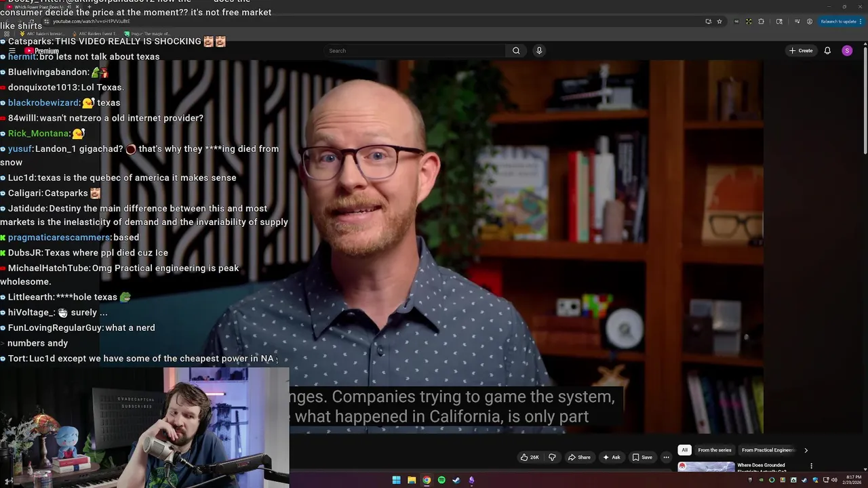Image resolution: width=868 pixels, height=488 pixels.
Task: Click the install/cast icon in address bar
Action: 708,21
